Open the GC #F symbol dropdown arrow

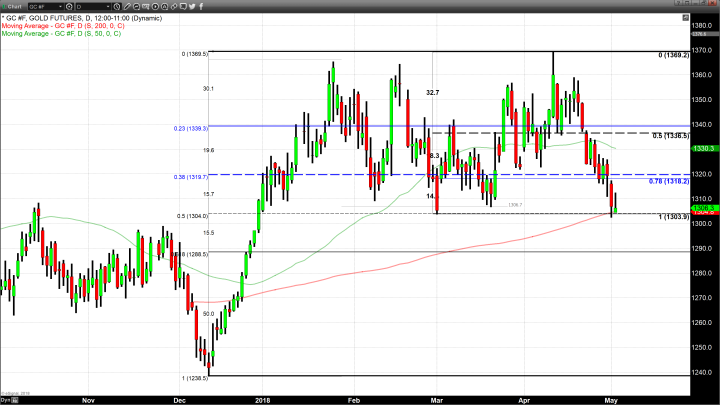point(61,7)
